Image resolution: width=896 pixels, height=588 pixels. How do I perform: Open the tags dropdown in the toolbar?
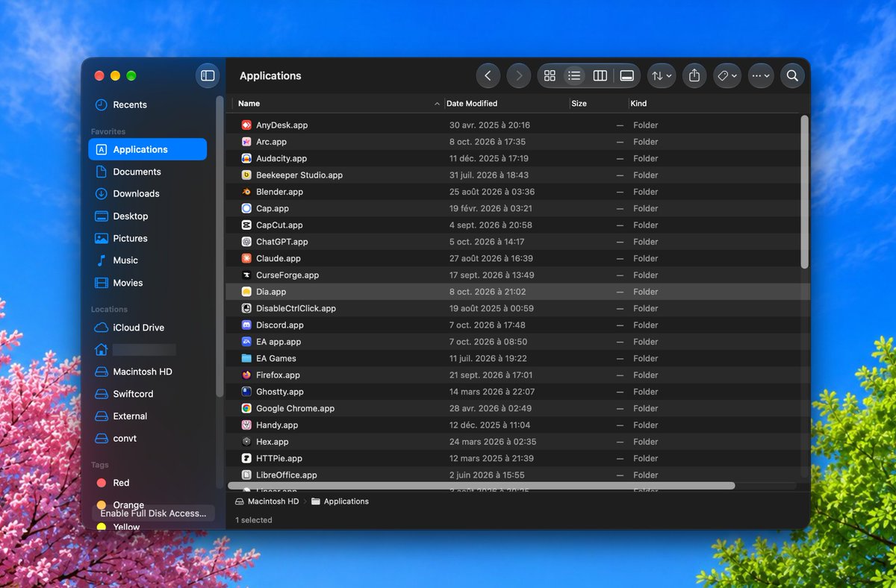click(x=727, y=75)
